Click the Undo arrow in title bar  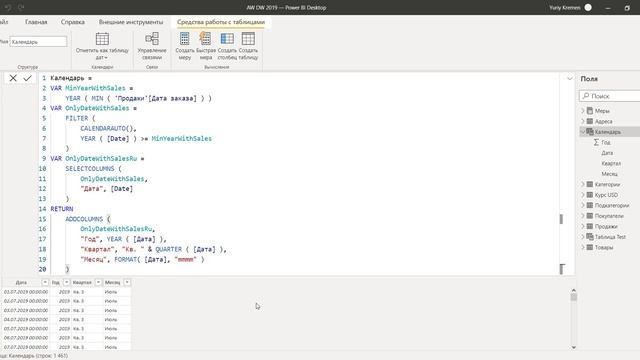pos(8,7)
